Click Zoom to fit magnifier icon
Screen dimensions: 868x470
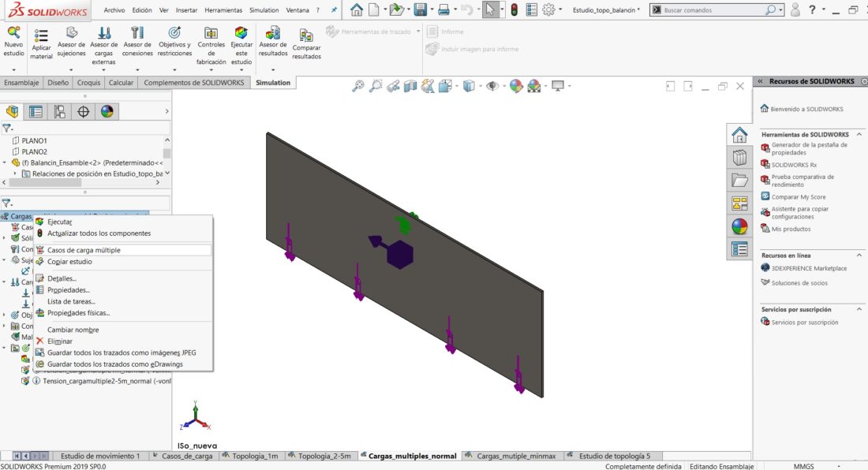click(x=358, y=86)
